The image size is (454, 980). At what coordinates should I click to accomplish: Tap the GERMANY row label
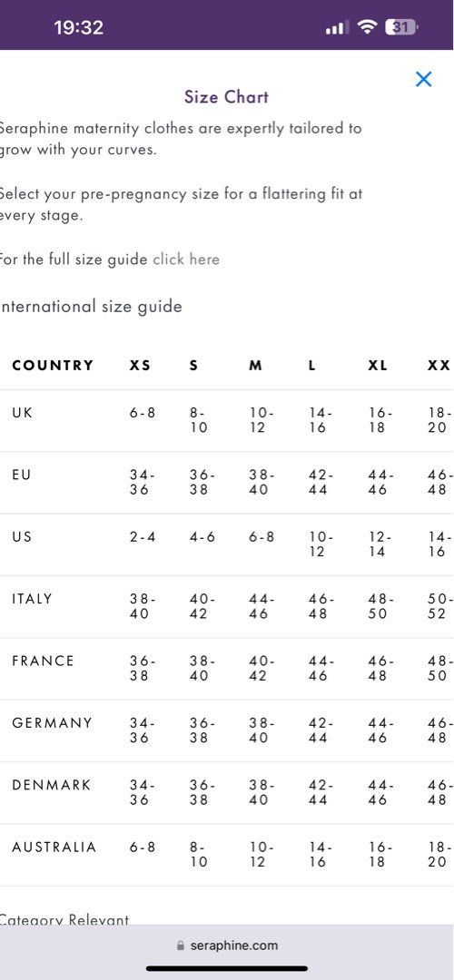pyautogui.click(x=52, y=723)
